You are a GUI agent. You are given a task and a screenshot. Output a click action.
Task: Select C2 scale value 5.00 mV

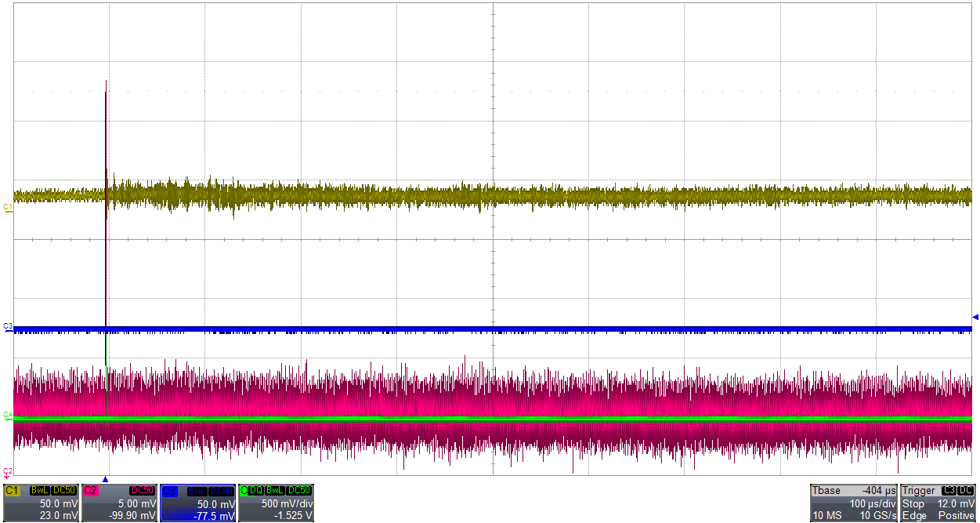[x=138, y=503]
